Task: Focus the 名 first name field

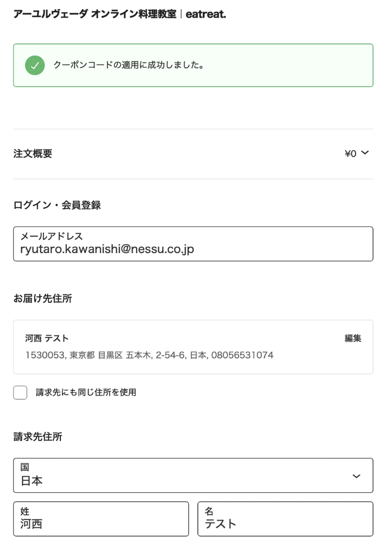Action: (285, 519)
